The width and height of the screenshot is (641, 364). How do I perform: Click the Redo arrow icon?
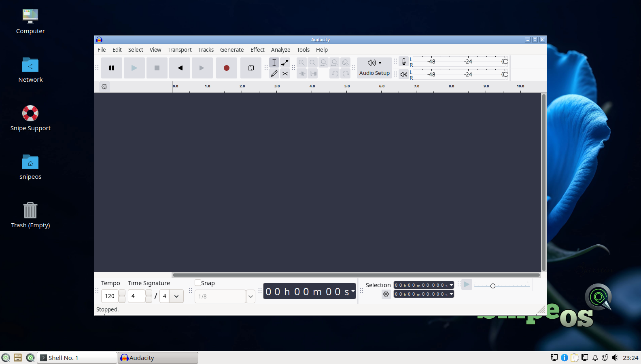(x=346, y=74)
